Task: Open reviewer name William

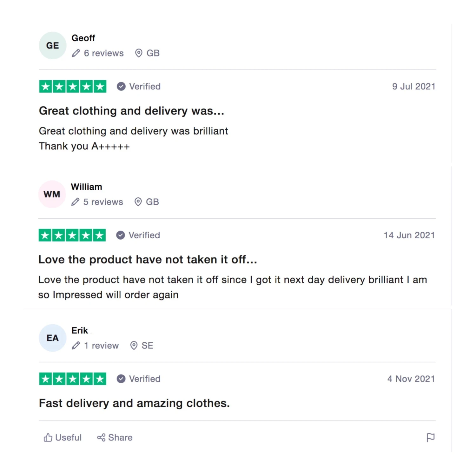Action: point(86,187)
